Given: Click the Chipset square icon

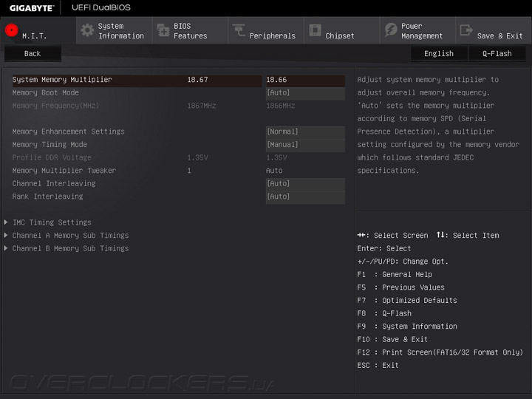Looking at the screenshot, I should (x=316, y=30).
